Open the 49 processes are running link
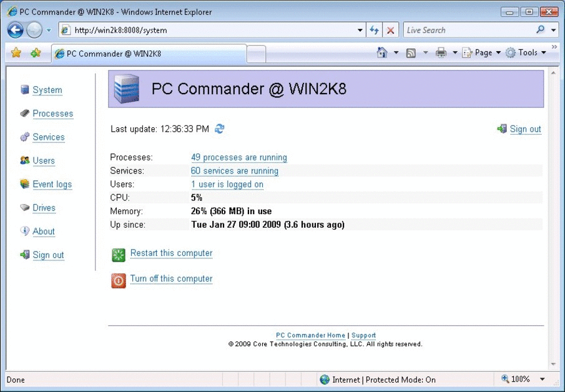The image size is (565, 392). tap(238, 157)
